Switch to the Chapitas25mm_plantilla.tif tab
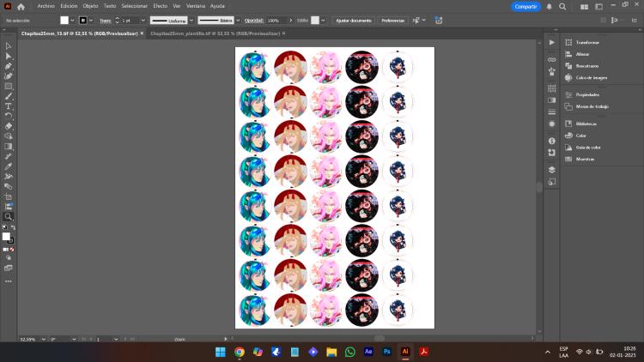This screenshot has width=644, height=362. [215, 33]
